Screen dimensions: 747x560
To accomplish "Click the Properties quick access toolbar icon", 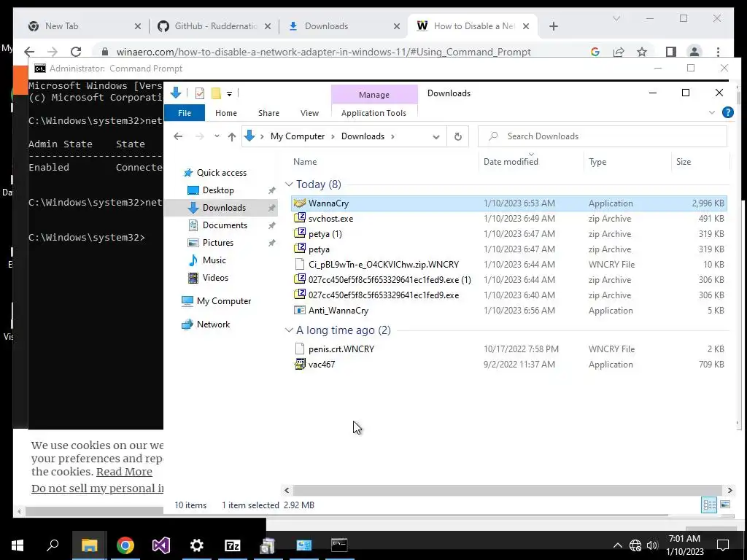I will (200, 93).
